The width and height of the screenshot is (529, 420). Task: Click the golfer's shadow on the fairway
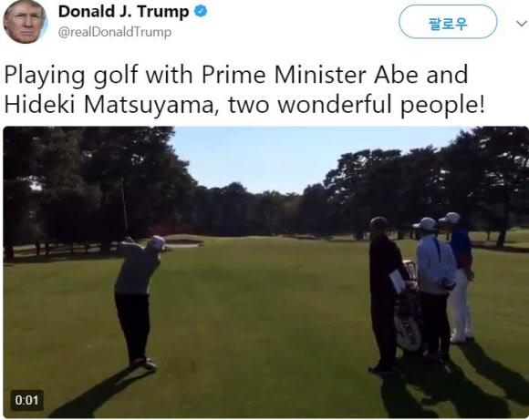[98, 393]
